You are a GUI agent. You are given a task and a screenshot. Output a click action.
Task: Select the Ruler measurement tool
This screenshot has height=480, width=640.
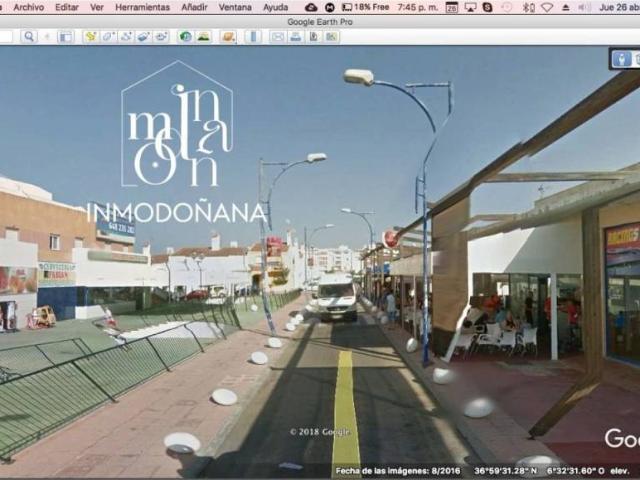(253, 37)
